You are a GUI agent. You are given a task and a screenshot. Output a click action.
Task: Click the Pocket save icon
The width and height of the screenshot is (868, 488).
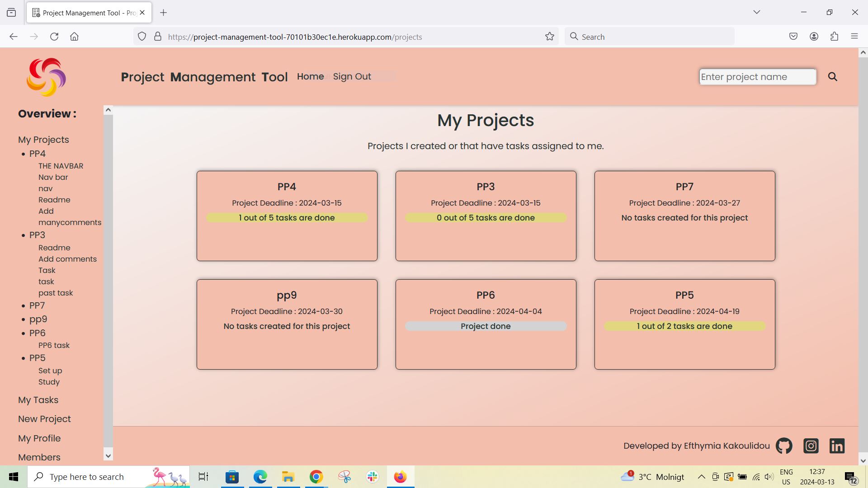pyautogui.click(x=793, y=36)
